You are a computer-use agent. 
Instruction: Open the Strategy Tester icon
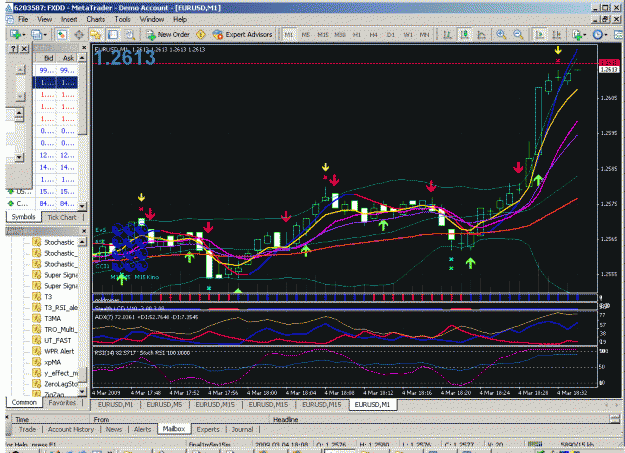click(x=130, y=35)
